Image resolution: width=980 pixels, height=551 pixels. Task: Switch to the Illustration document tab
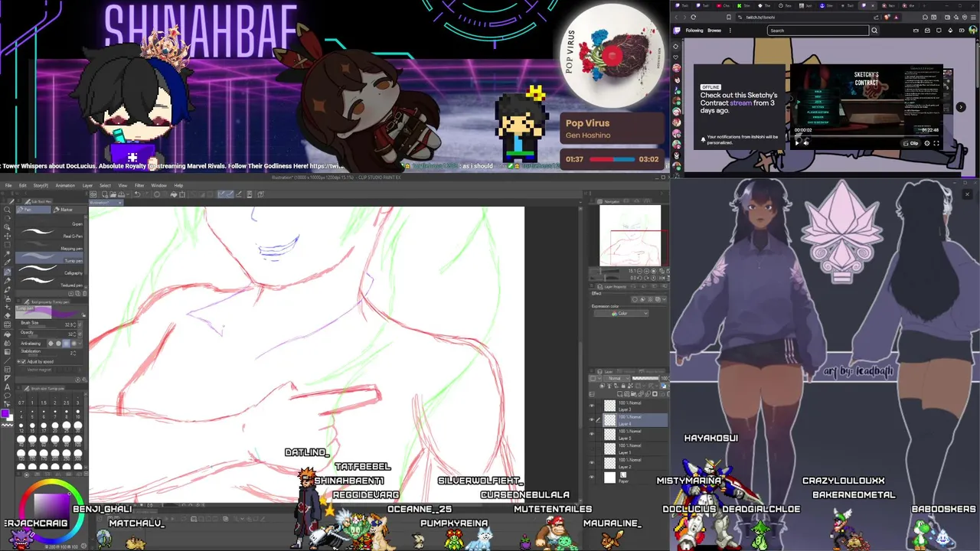pyautogui.click(x=106, y=202)
